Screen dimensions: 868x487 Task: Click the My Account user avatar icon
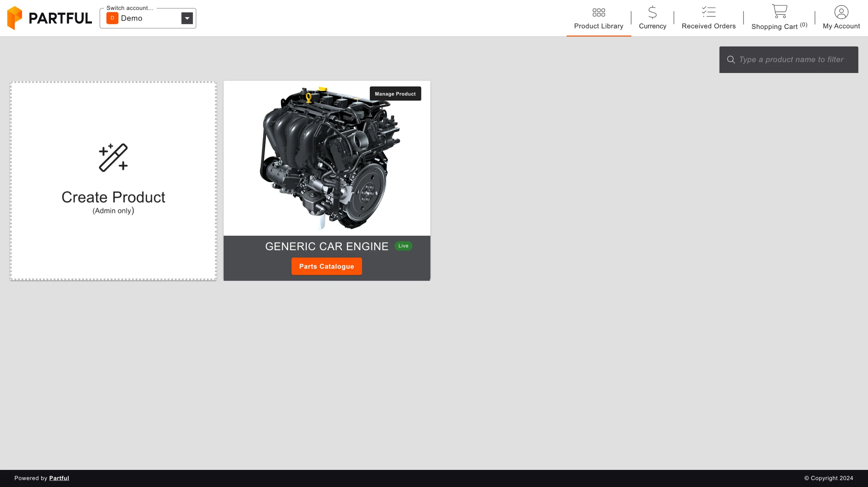[841, 12]
